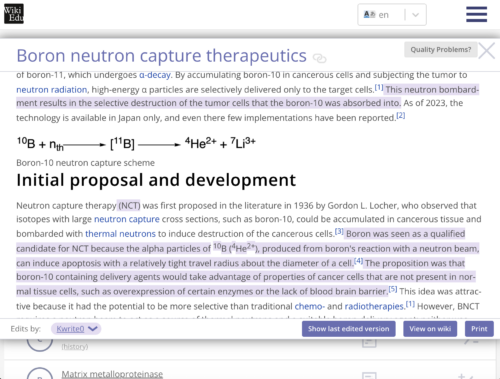Image resolution: width=500 pixels, height=379 pixels.
Task: Open citation [4] after diameter of a cell
Action: pos(359,261)
